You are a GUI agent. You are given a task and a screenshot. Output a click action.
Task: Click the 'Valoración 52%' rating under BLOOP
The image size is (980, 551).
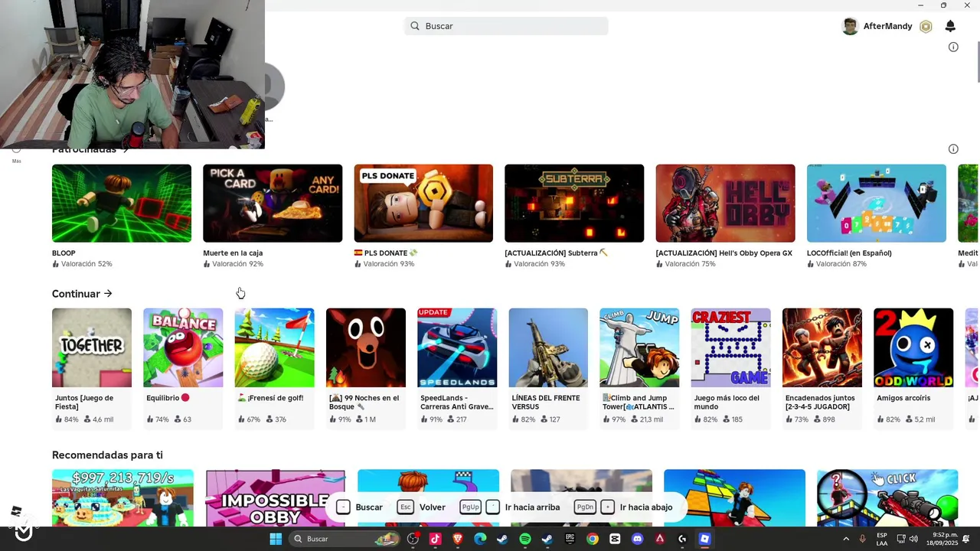82,264
